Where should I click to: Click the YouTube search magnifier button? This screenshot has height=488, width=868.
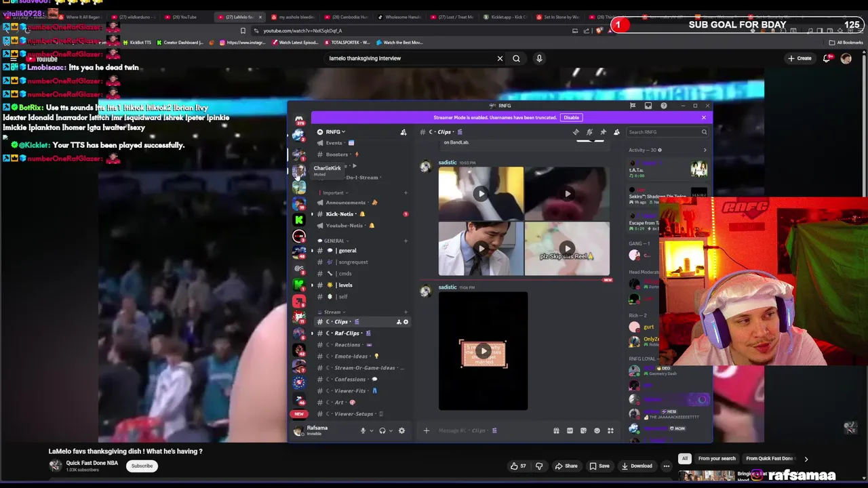(517, 58)
